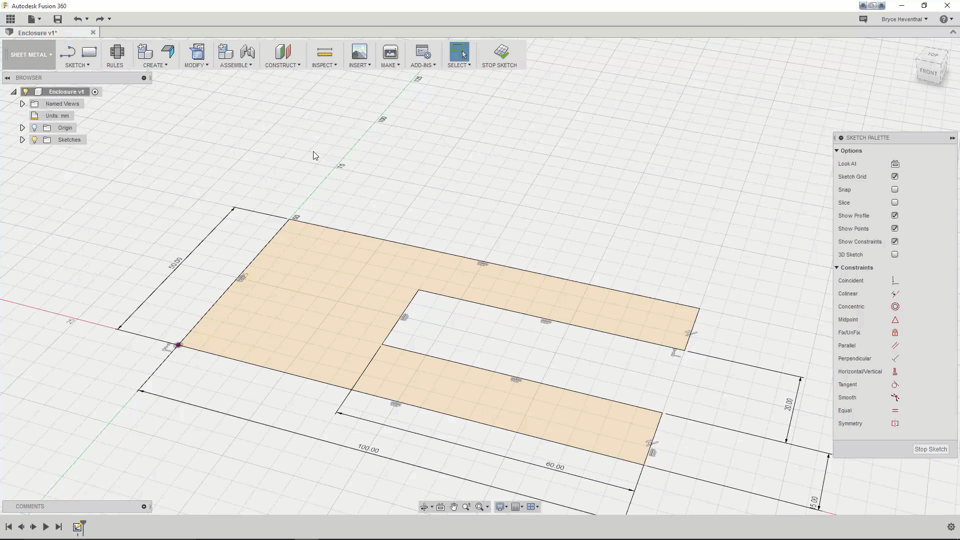The width and height of the screenshot is (960, 540).
Task: Toggle Sketches folder visibility lightbulb
Action: (x=34, y=140)
